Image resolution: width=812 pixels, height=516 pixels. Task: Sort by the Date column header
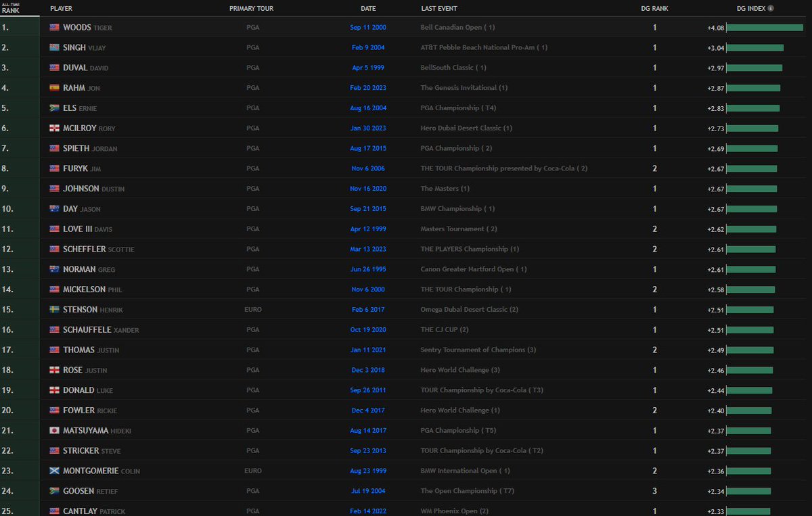click(368, 9)
